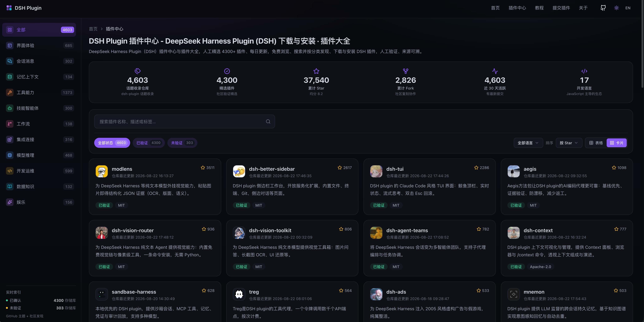The height and width of the screenshot is (322, 644).
Task: Click the 37,540 累计 Star value
Action: 316,80
